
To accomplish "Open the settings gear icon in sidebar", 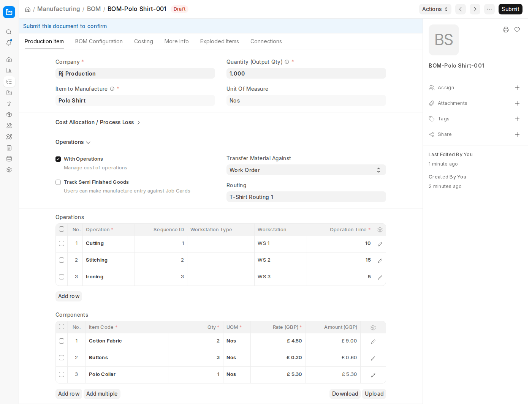I will 9,170.
